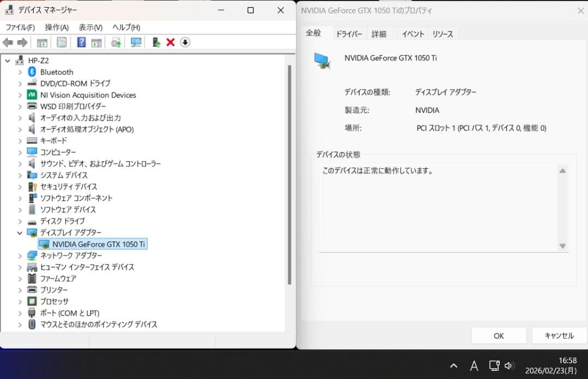Expand the コンピューター category
Screen dimensions: 588x379
(20, 152)
